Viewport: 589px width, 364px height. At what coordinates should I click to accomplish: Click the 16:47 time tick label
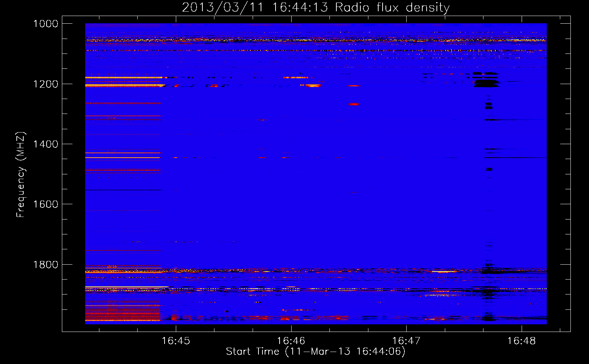click(x=406, y=341)
